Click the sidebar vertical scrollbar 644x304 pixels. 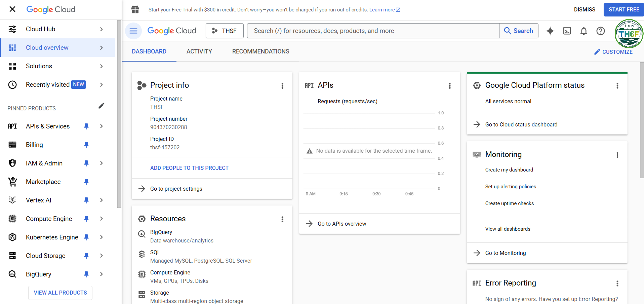tap(119, 114)
